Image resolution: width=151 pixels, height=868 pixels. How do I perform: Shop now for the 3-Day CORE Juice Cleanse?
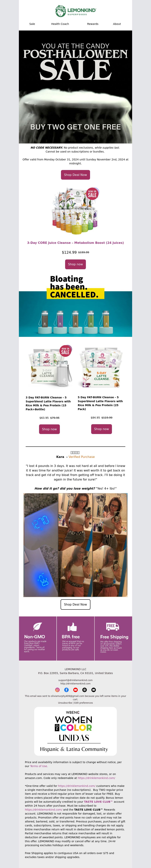[75, 264]
